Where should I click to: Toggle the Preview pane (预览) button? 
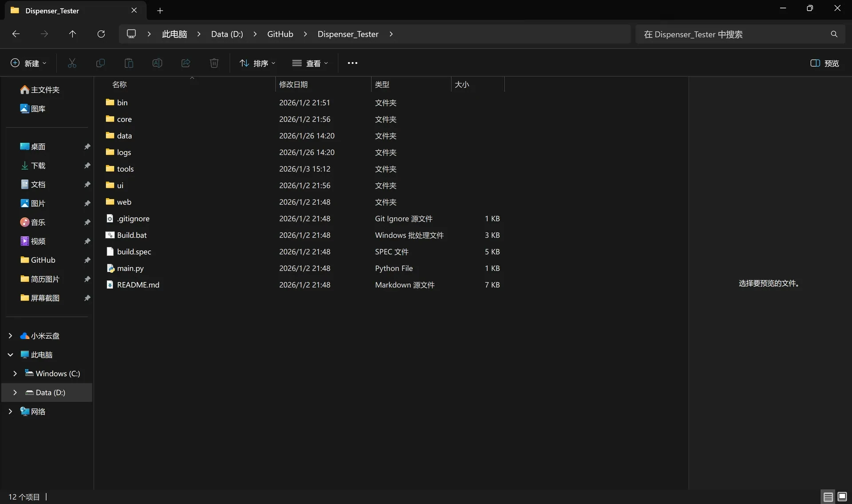(x=824, y=63)
